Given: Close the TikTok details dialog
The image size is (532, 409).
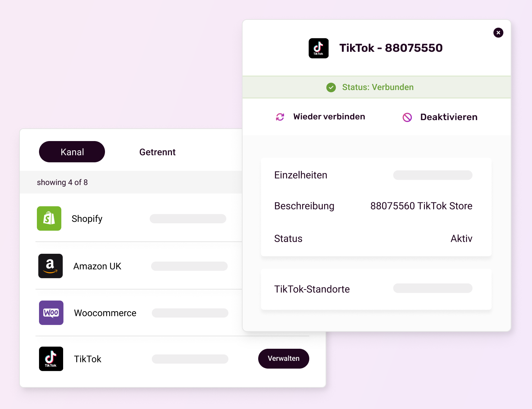Looking at the screenshot, I should (498, 33).
